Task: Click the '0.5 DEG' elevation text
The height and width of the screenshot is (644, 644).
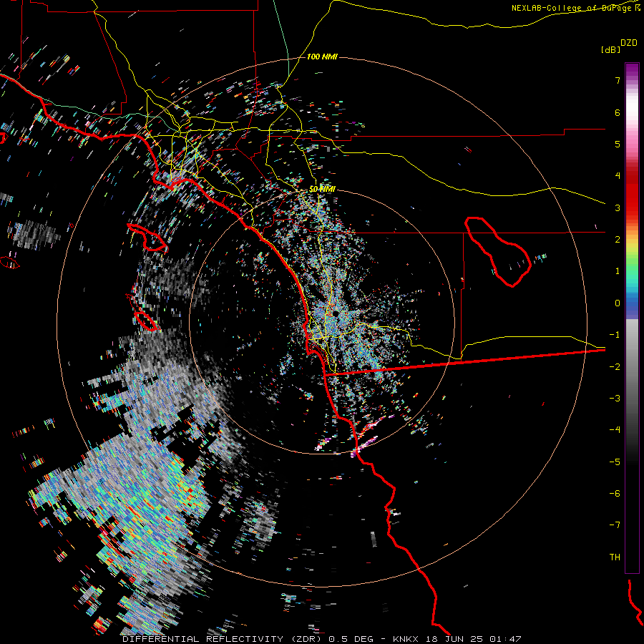Action: coord(351,639)
